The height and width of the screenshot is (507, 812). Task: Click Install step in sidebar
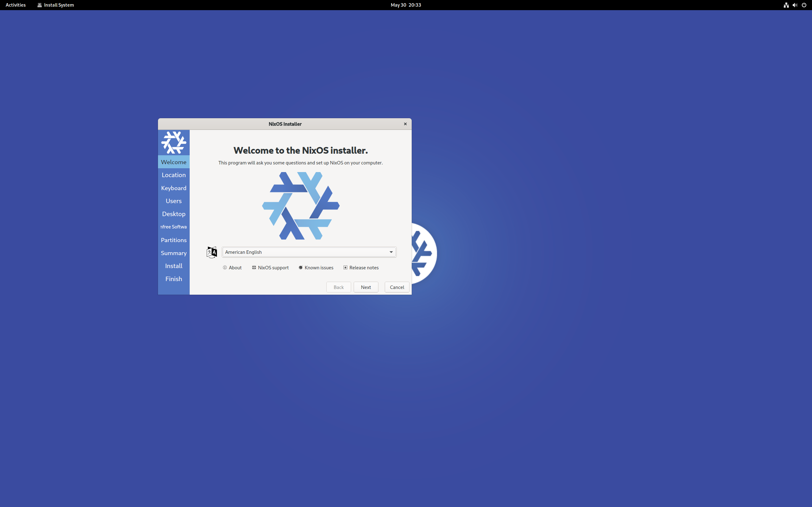(x=173, y=266)
